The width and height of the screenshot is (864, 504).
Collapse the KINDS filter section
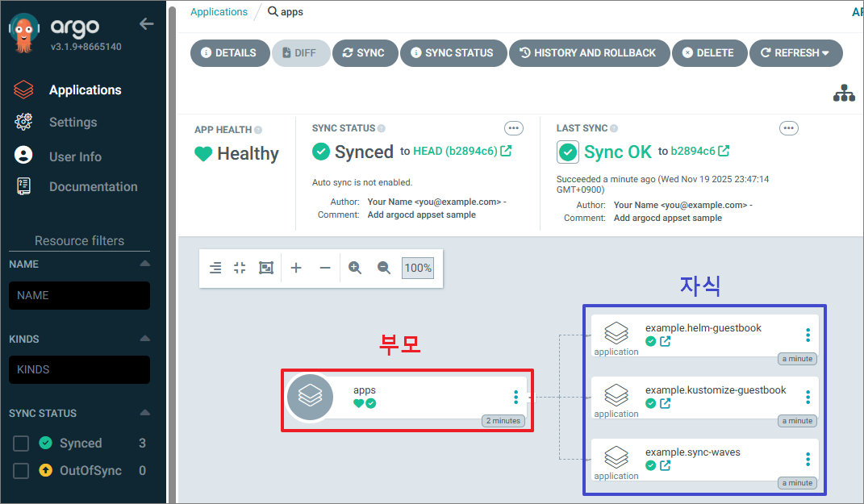pos(145,338)
